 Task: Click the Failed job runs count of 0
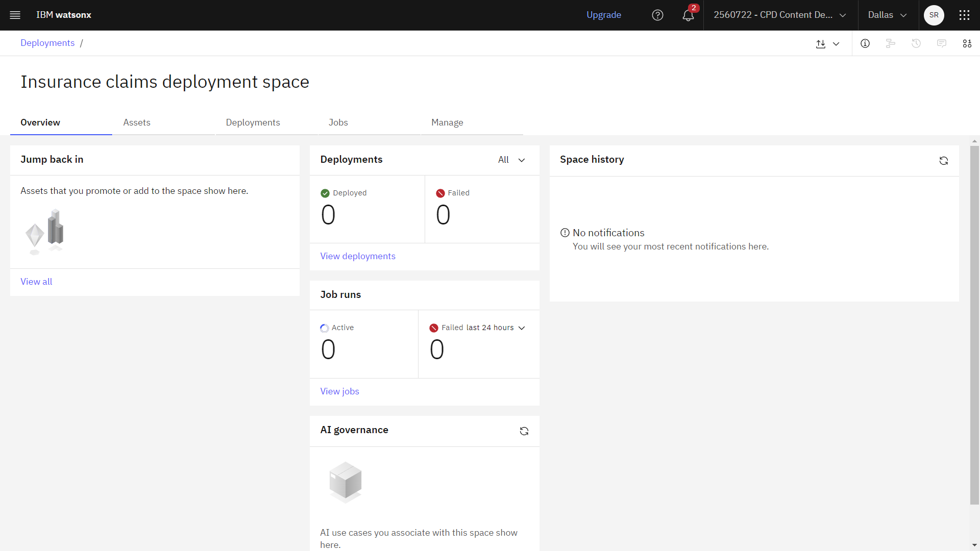pos(437,350)
